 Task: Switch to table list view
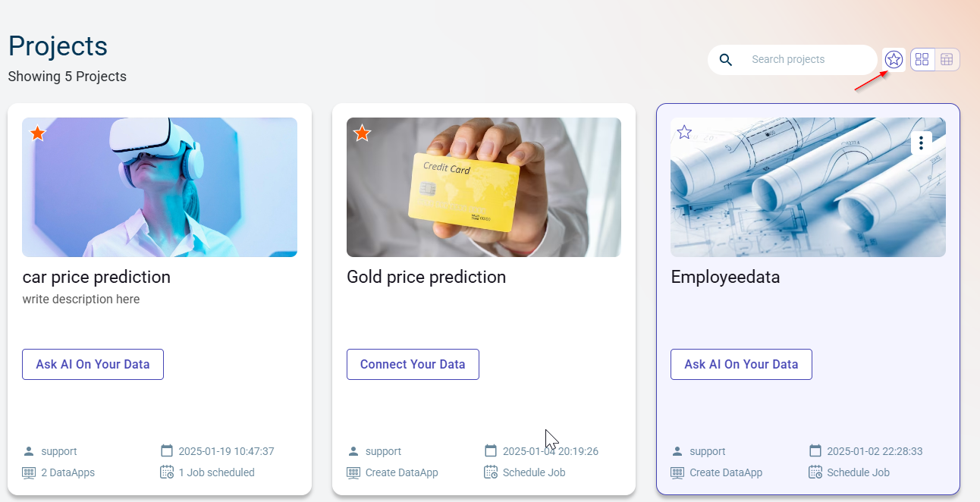[x=947, y=59]
